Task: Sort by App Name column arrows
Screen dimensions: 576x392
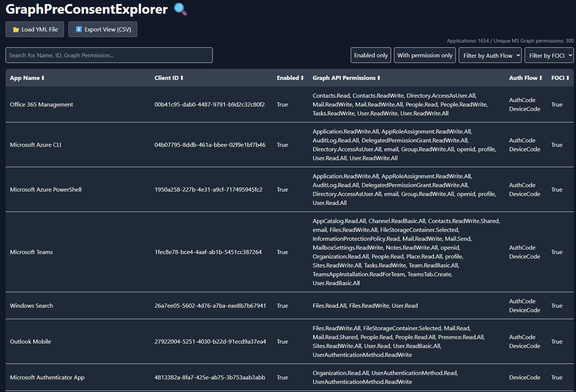Action: (43, 78)
